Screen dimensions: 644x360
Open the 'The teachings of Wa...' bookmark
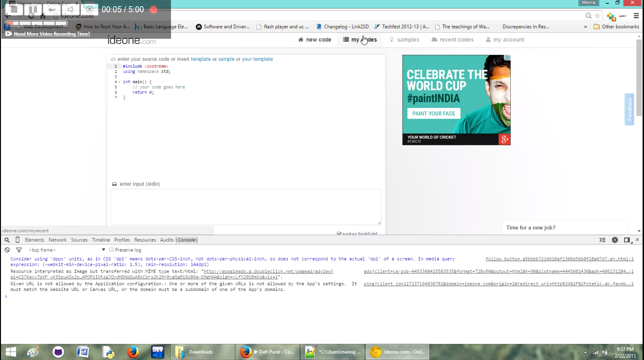[x=462, y=27]
